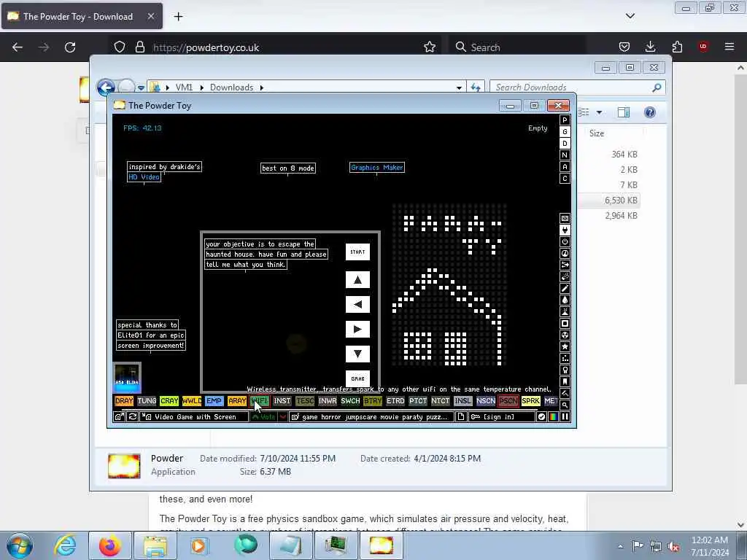Open the Tools category icon
Screen dimensions: 747x560
[x=565, y=370]
